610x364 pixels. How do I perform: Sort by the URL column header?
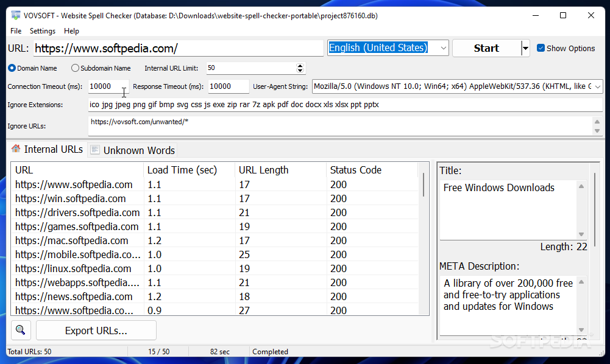[x=77, y=170]
